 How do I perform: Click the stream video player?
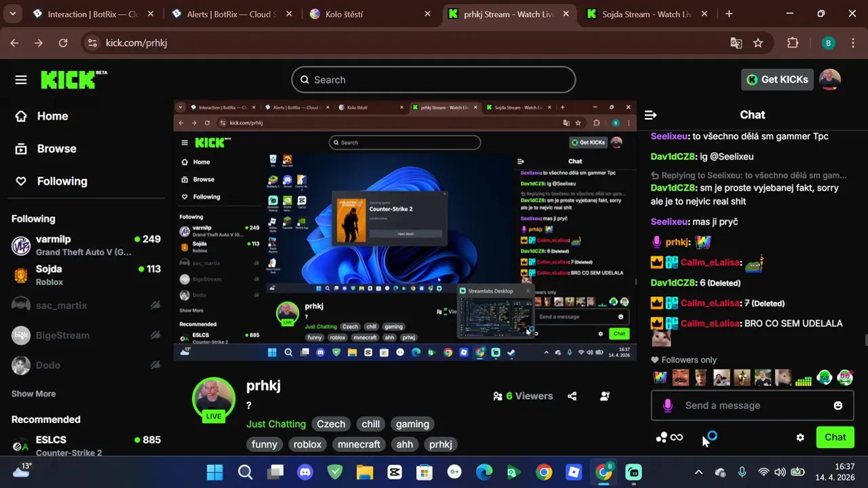pos(405,230)
